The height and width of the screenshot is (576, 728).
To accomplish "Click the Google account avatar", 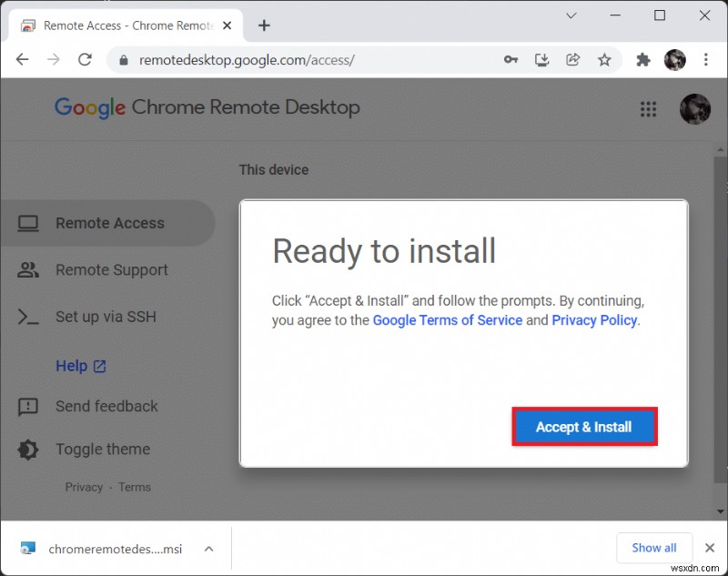I will coord(675,59).
